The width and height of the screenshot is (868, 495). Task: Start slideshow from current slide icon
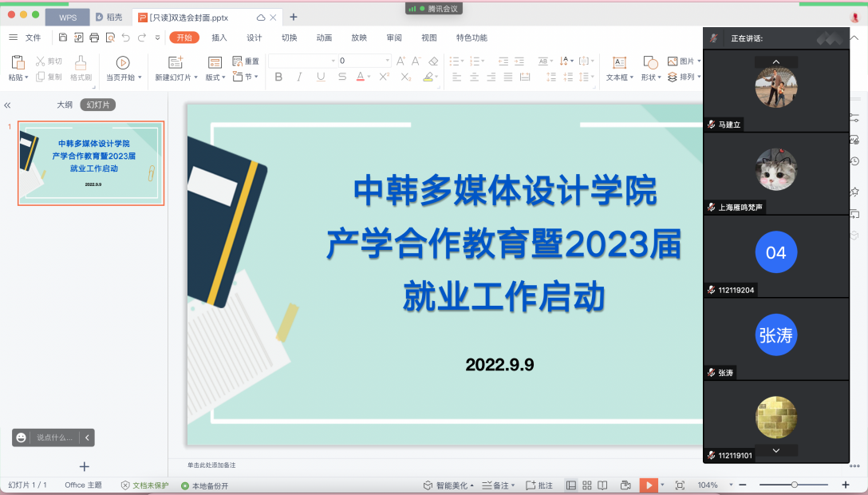tap(122, 62)
